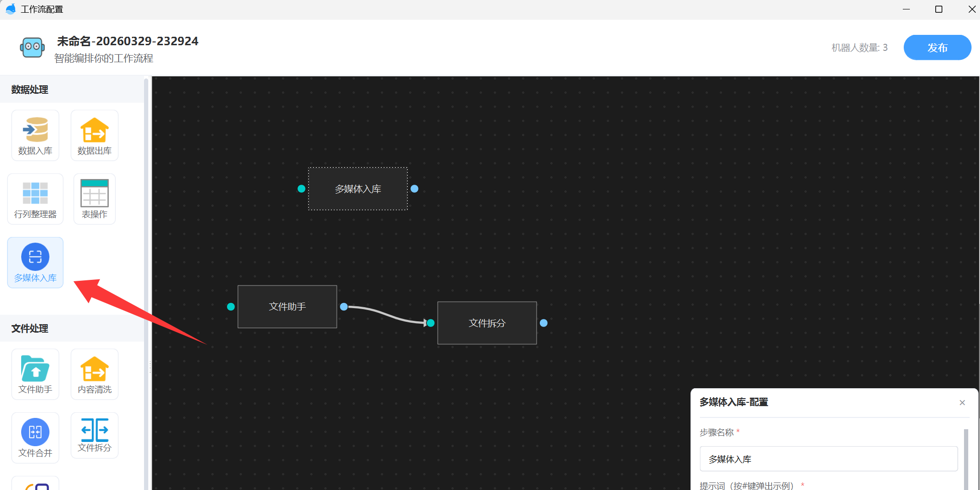Select the 文件助手 sidebar icon
Screen dimensions: 980x490
[35, 374]
